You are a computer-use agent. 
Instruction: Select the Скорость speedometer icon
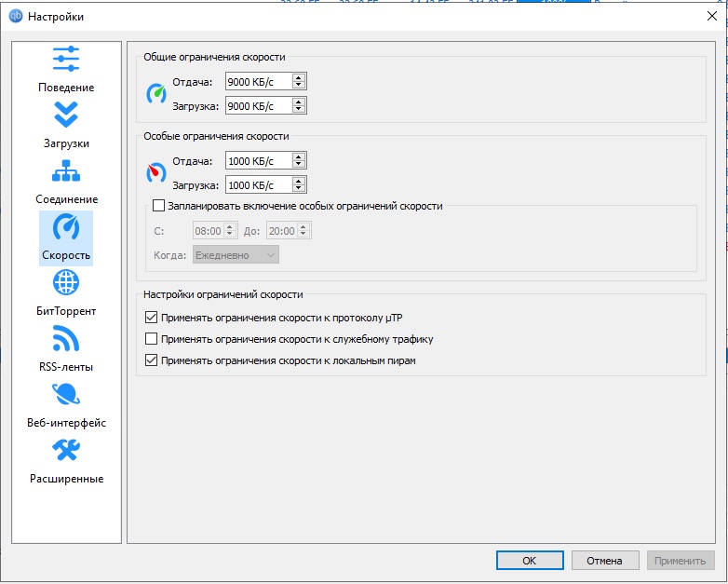click(66, 226)
